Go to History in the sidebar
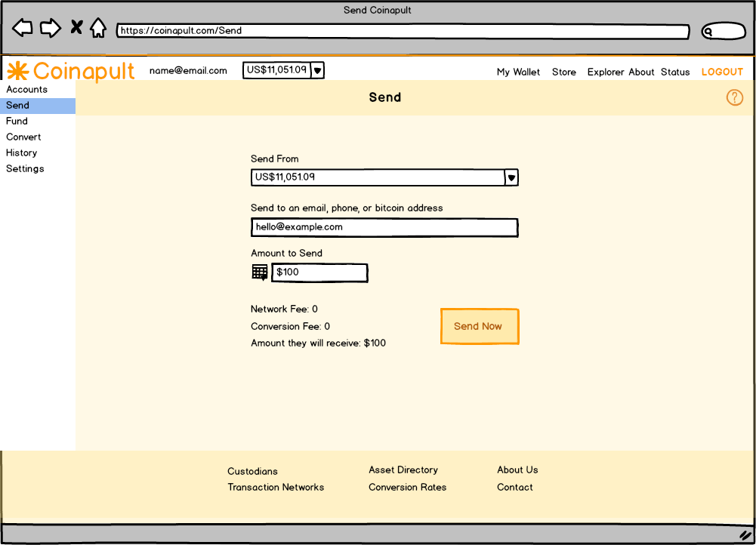This screenshot has width=756, height=545. 22,153
